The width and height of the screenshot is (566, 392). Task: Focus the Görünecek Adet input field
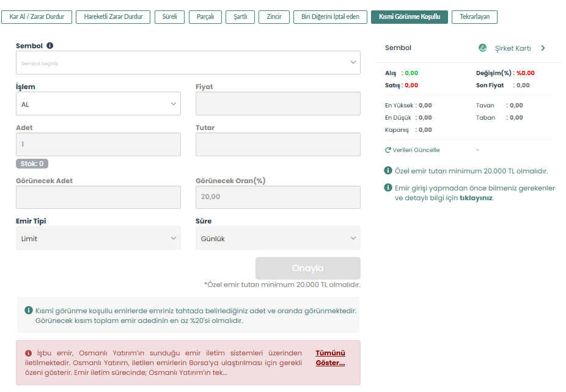(x=98, y=197)
